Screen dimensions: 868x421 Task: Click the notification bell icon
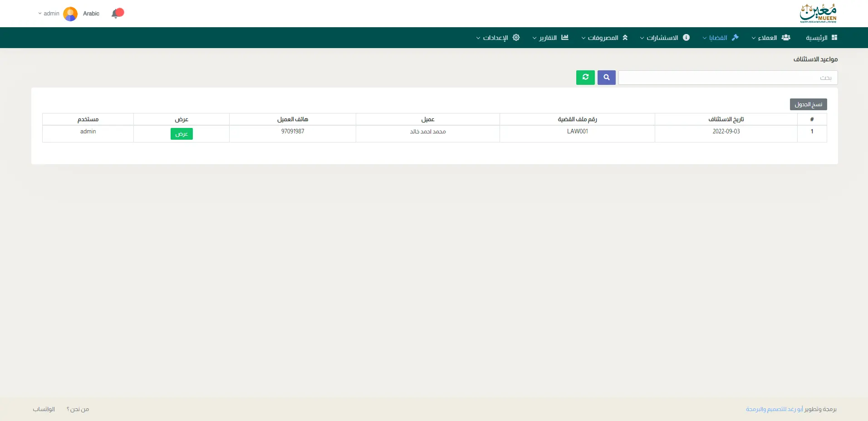coord(116,14)
